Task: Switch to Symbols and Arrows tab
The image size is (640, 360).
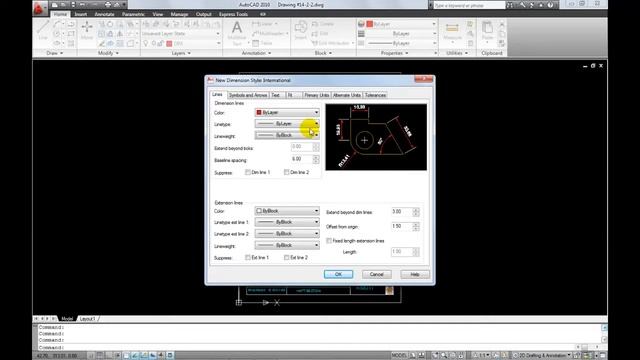Action: point(248,95)
